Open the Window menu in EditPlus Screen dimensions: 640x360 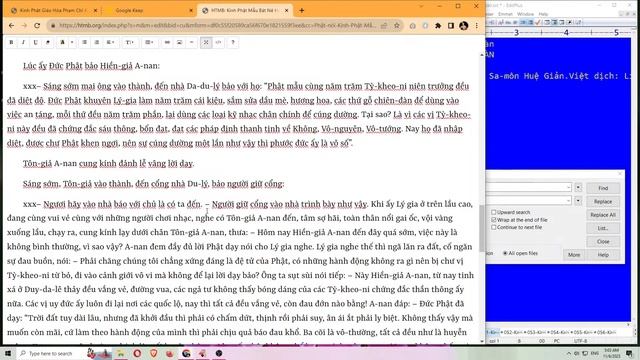click(525, 14)
